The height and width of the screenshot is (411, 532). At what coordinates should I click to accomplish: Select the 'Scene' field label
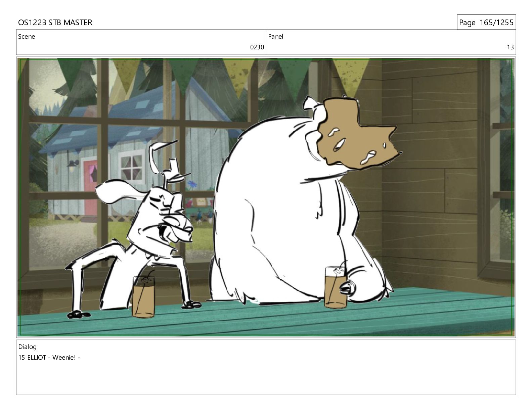click(x=27, y=37)
